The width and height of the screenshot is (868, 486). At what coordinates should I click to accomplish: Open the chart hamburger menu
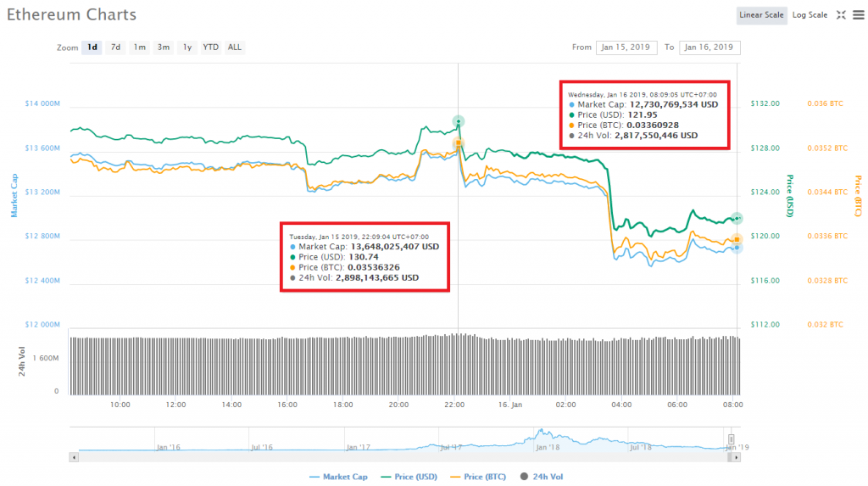(x=859, y=15)
